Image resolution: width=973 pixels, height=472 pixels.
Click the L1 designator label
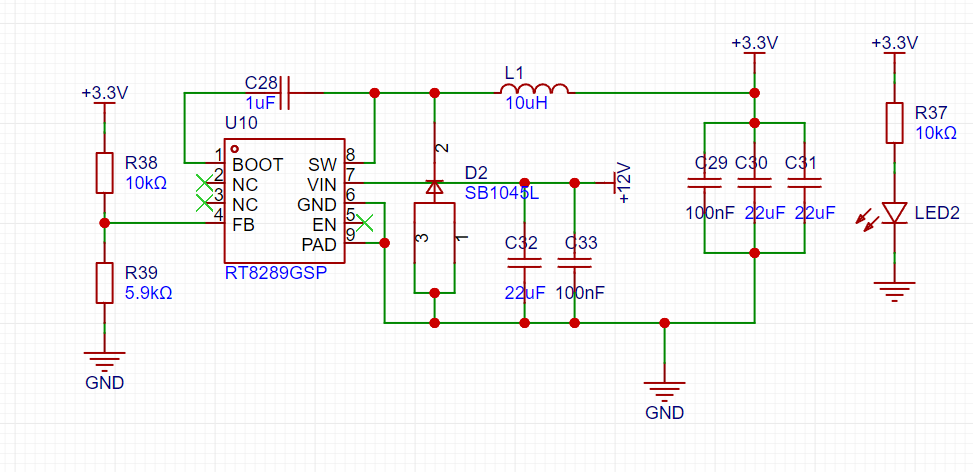(514, 74)
